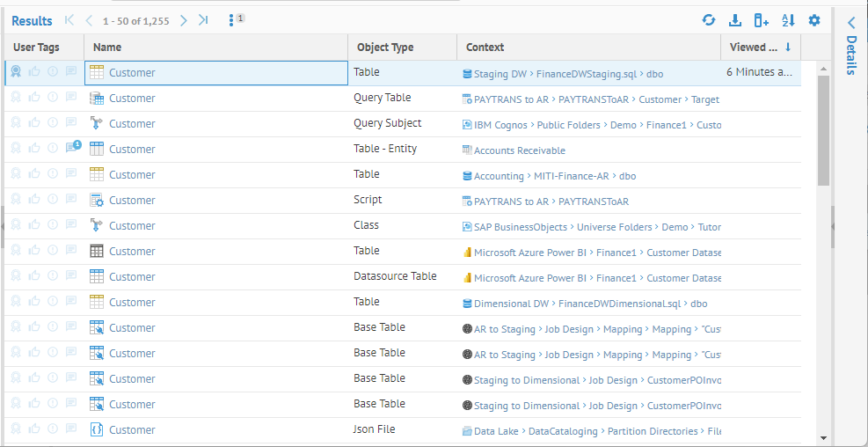
Task: Open the A-Z sort options
Action: (x=788, y=20)
